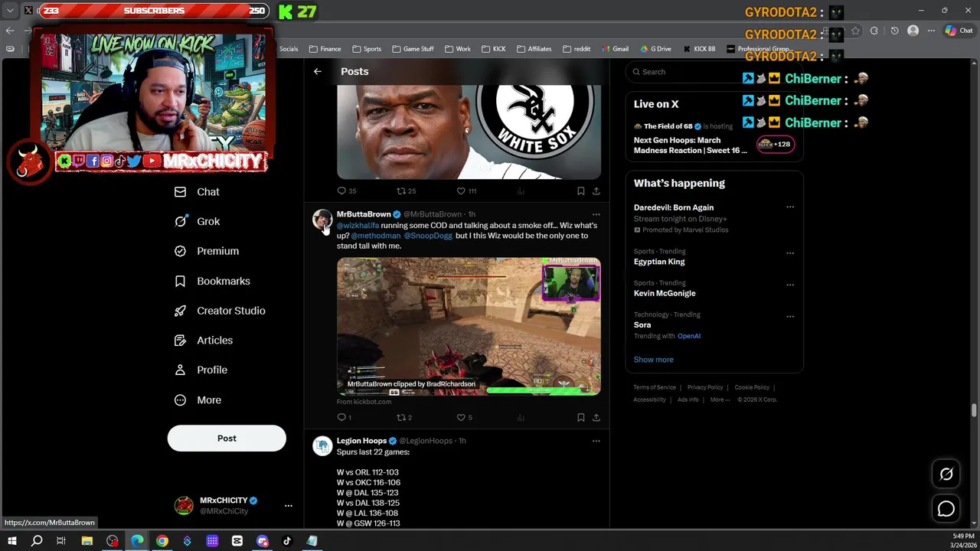Open MRxCHICITY account switcher dots
980x551 pixels.
coord(288,506)
